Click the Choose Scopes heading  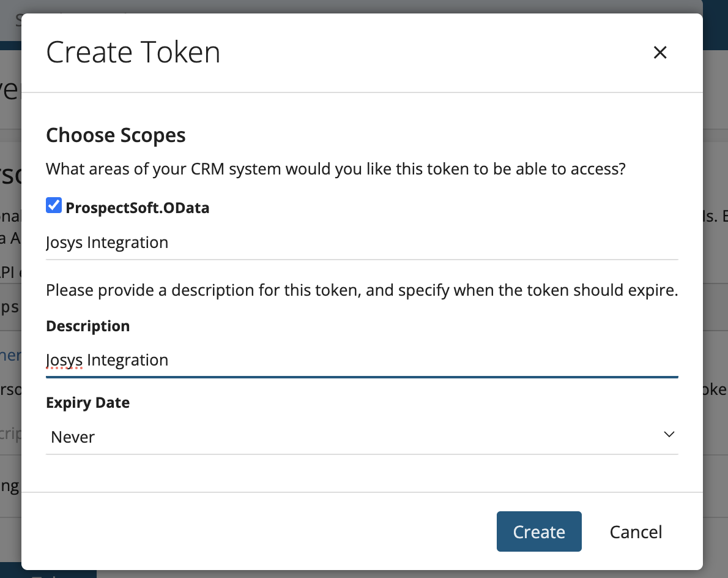point(116,135)
